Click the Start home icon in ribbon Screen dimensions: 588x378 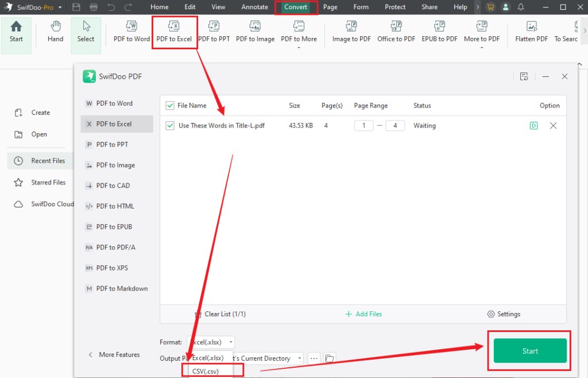[x=16, y=35]
